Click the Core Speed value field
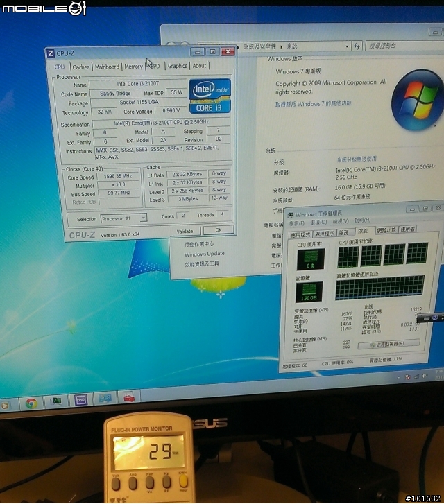The height and width of the screenshot is (504, 444). (118, 176)
